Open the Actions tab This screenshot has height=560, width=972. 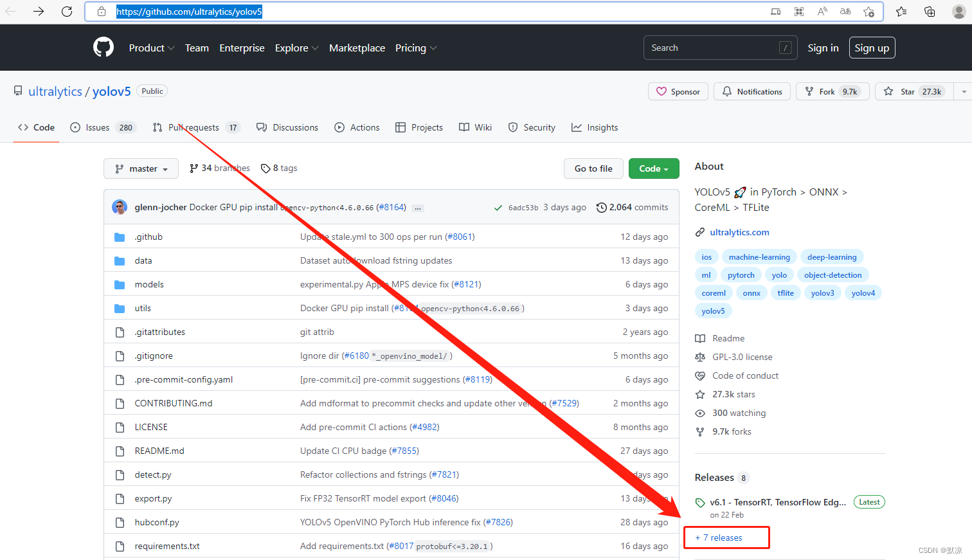click(357, 127)
